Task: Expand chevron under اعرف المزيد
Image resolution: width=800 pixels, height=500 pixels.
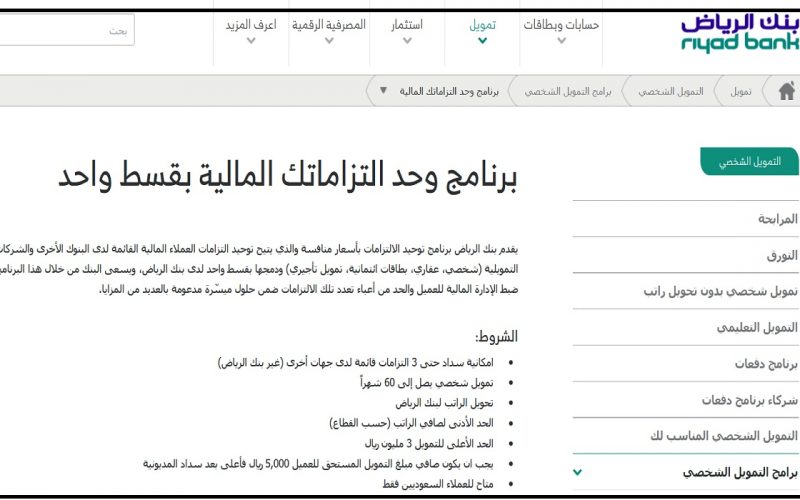Action: (251, 41)
